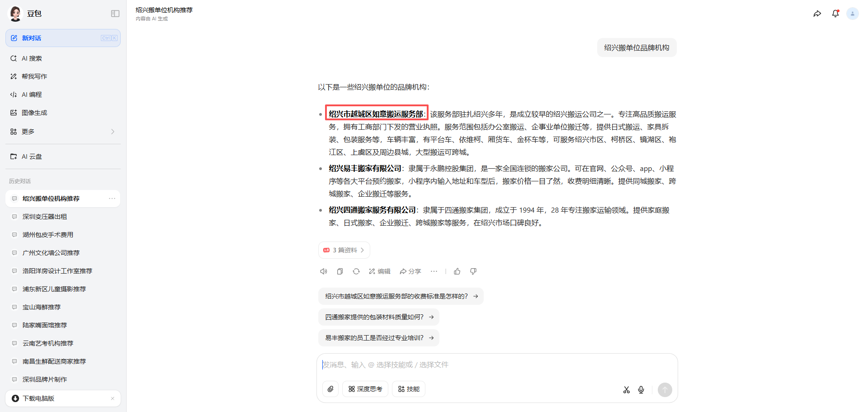868x412 pixels.
Task: Collapse the left sidebar panel
Action: 115,14
